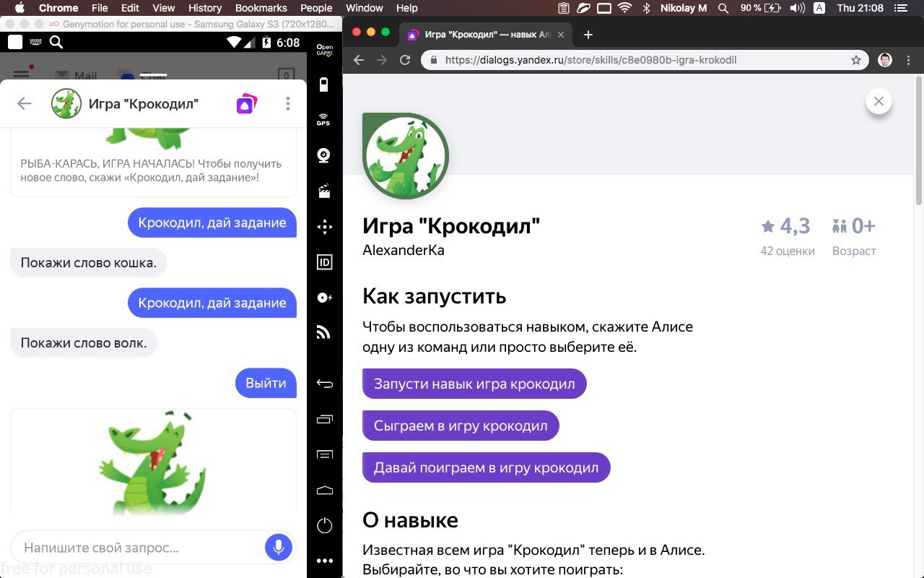Open the History menu

pyautogui.click(x=205, y=8)
